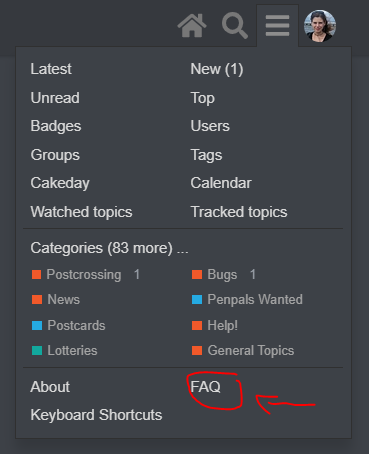Open the user profile avatar
The width and height of the screenshot is (369, 454).
click(320, 26)
